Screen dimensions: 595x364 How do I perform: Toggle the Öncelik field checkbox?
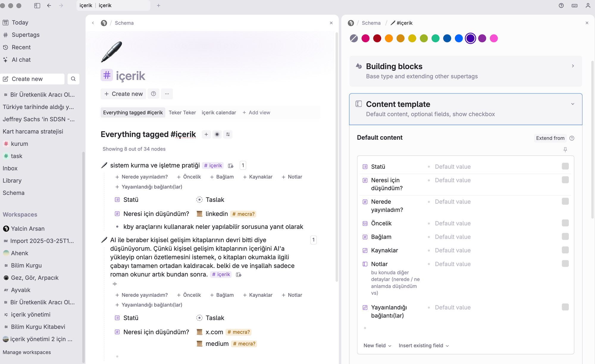click(565, 223)
